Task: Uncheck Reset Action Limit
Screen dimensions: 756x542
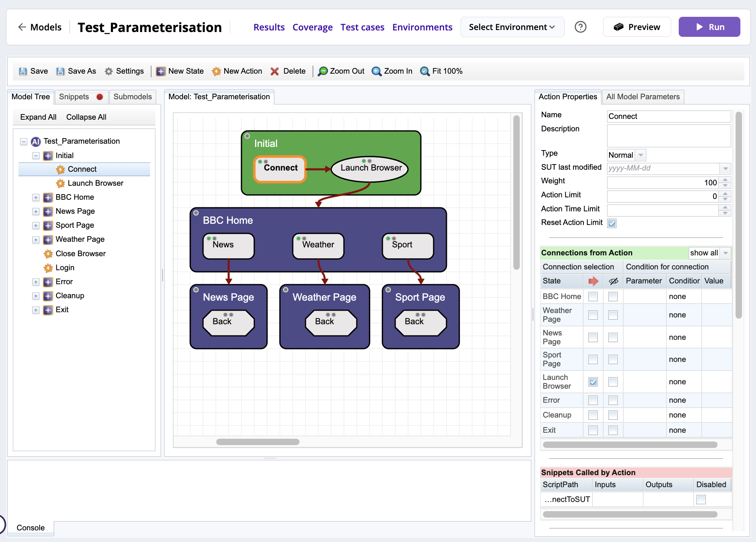Action: point(612,223)
